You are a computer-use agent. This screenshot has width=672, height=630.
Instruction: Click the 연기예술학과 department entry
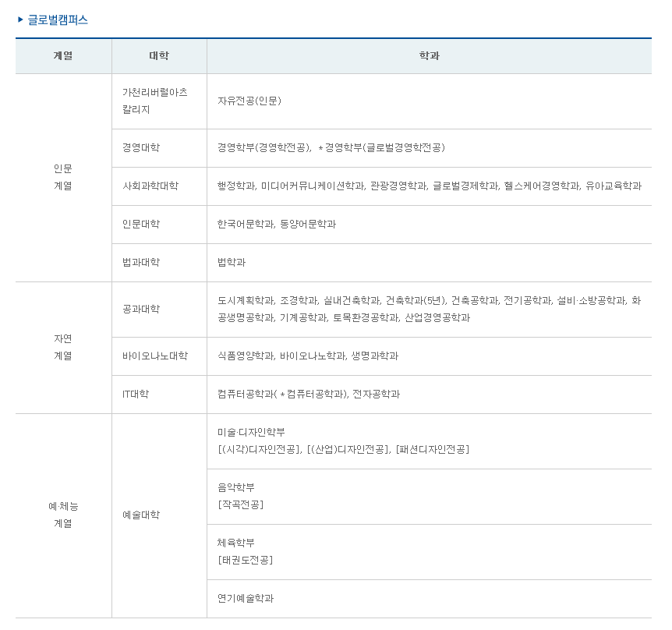tap(246, 598)
